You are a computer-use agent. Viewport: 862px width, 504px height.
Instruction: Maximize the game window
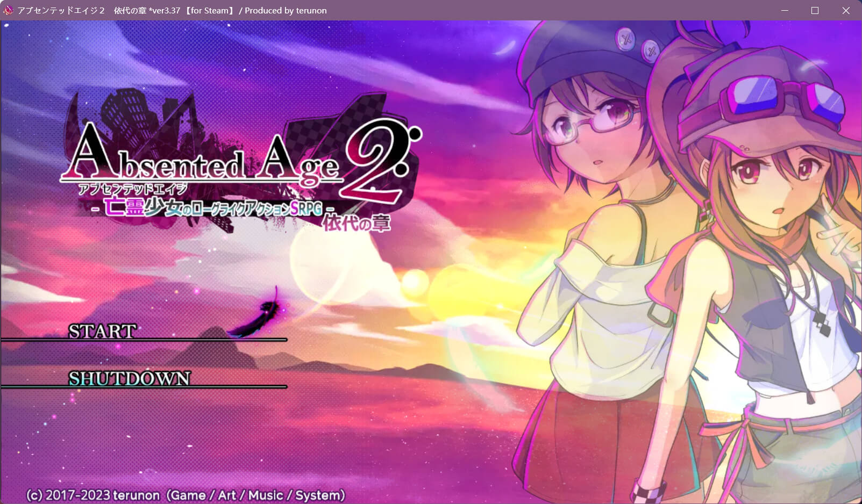point(815,10)
